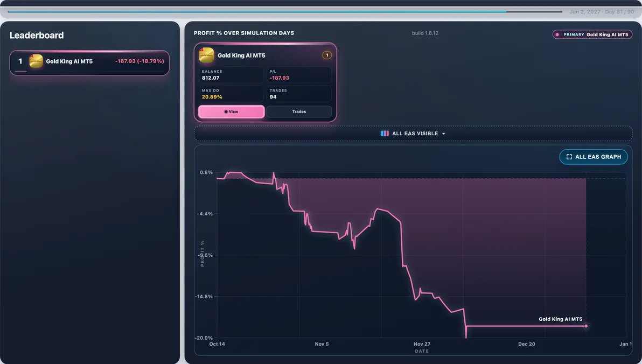Click the Oct 14 date axis label
Viewport: 642px width, 364px height.
(x=217, y=344)
